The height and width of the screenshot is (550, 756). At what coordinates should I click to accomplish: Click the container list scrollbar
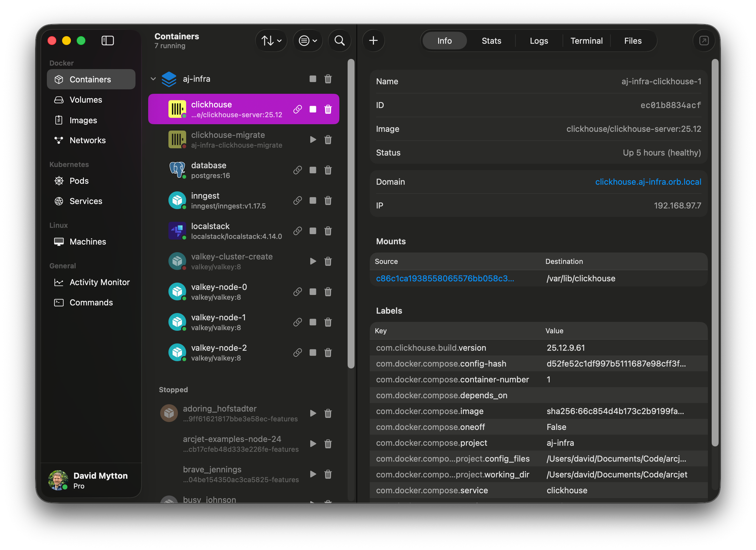[351, 214]
